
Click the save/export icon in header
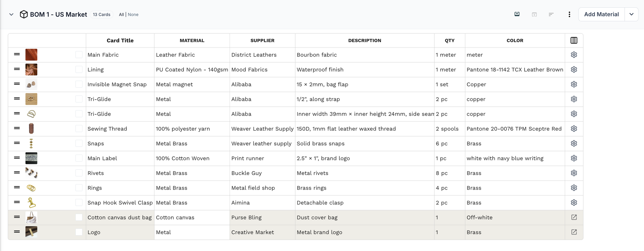pos(517,14)
